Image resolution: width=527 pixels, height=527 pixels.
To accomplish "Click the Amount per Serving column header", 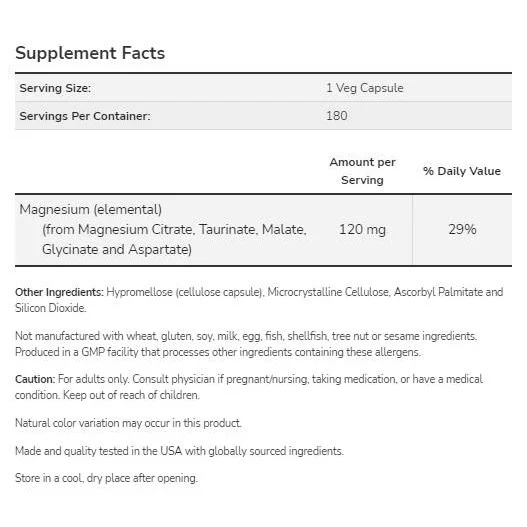I will click(x=362, y=171).
